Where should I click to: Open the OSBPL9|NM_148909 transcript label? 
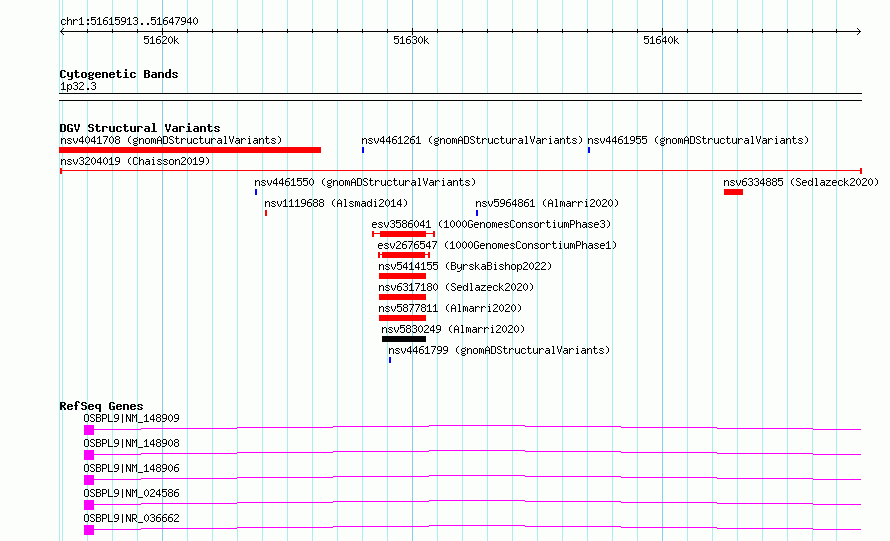[x=131, y=418]
